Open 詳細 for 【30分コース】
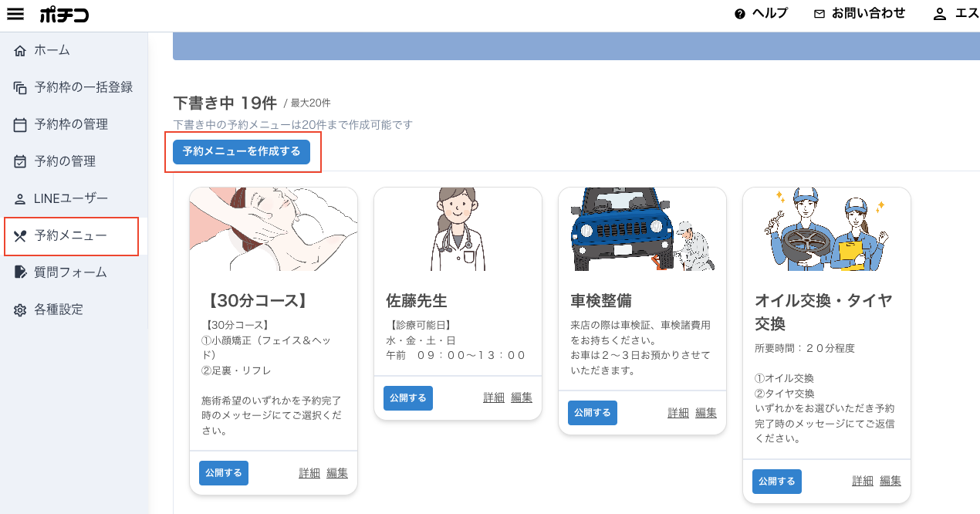 click(x=309, y=473)
